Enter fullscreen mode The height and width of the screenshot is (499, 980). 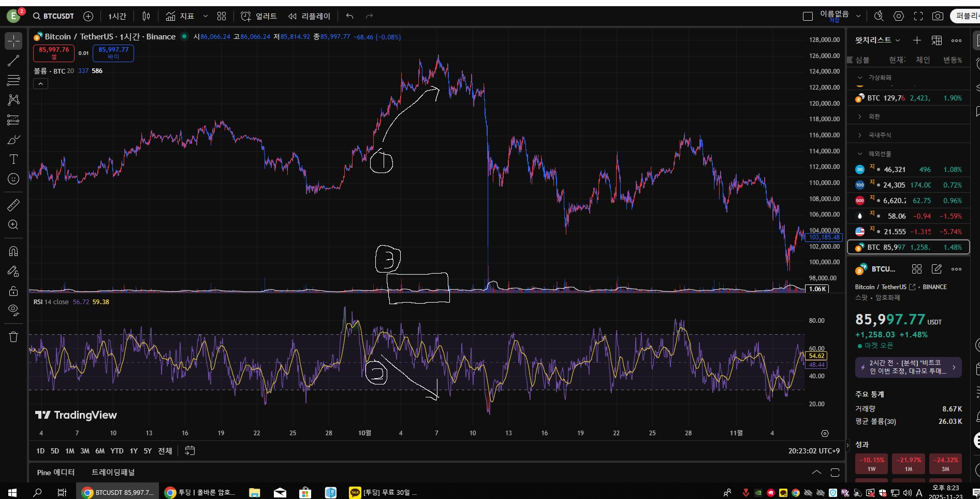tap(918, 16)
